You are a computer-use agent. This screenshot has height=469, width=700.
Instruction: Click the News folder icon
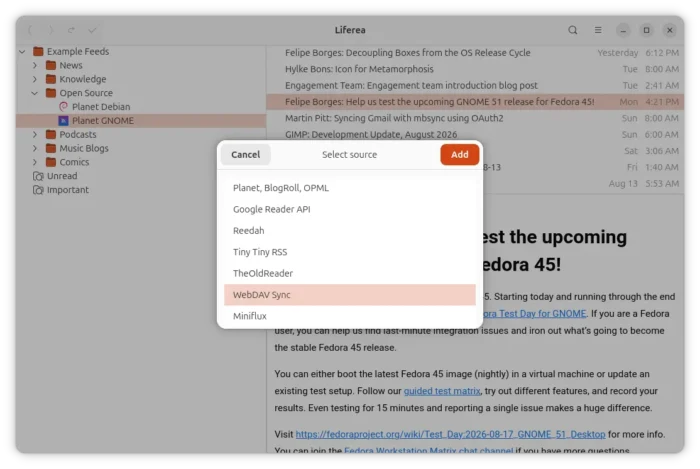tap(51, 65)
